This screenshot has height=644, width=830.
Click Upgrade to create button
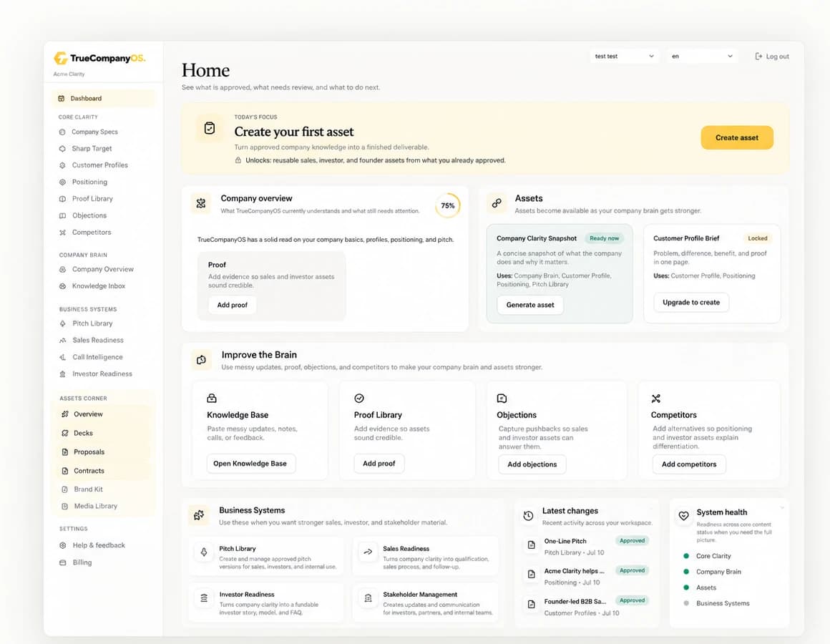coord(690,303)
